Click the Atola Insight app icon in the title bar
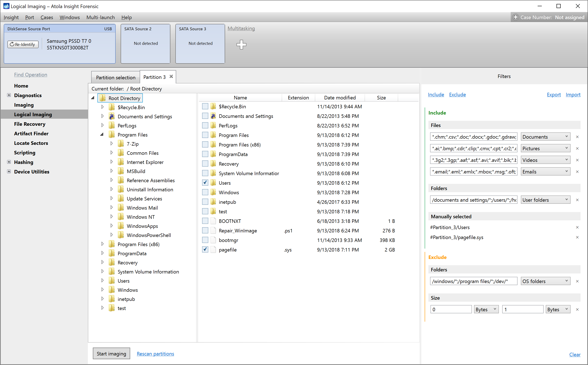The image size is (588, 365). (6, 6)
